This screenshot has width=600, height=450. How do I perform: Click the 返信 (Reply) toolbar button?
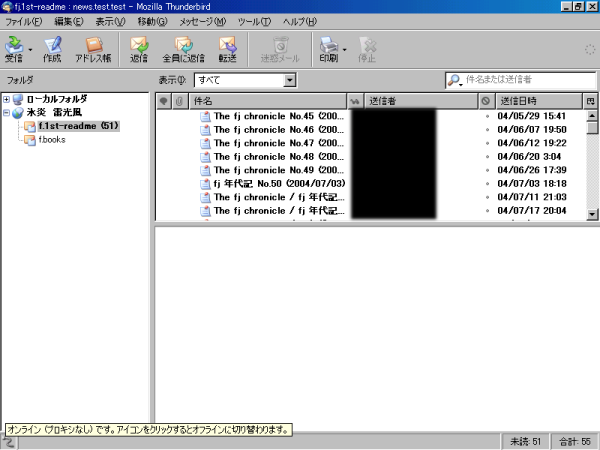pyautogui.click(x=139, y=49)
